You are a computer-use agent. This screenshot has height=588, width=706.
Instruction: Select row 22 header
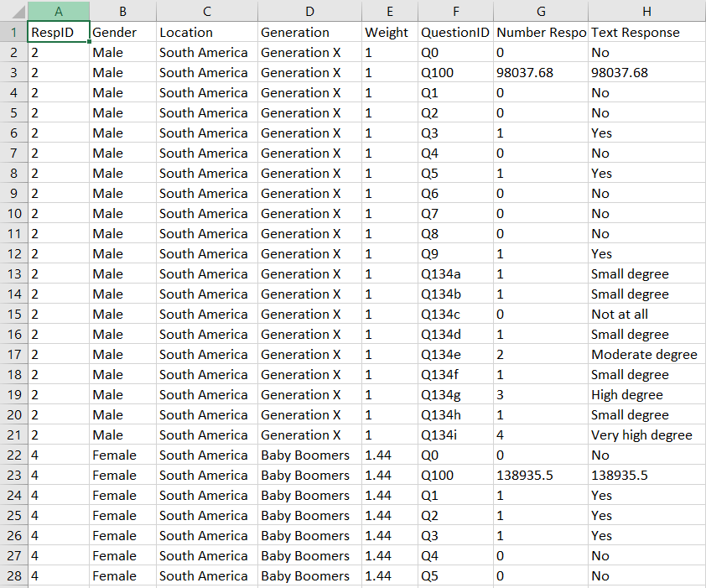point(13,455)
